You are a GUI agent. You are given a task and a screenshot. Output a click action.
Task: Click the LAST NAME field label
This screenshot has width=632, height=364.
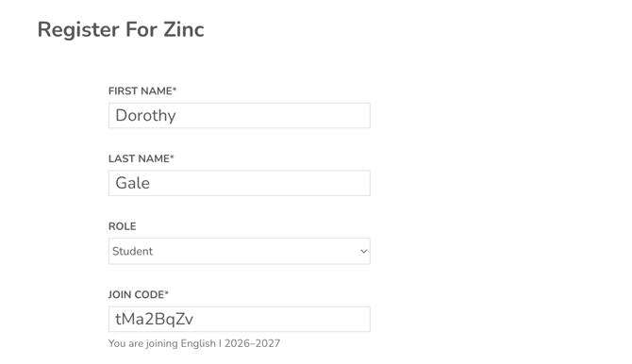pos(139,158)
